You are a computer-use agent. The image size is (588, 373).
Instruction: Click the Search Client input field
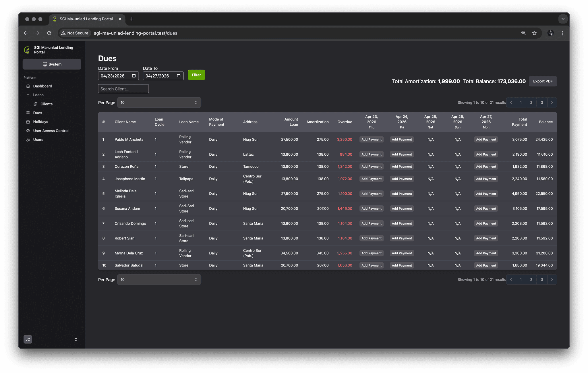[123, 89]
